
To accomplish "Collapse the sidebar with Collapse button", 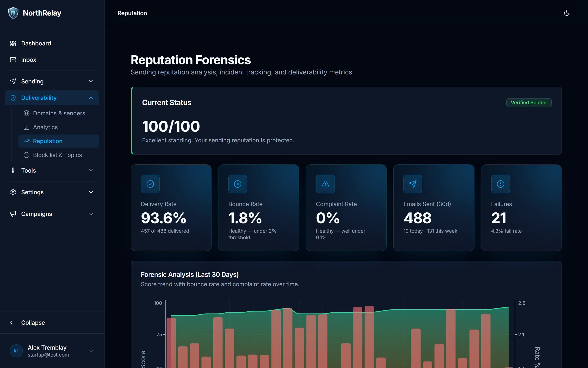I will (52, 322).
